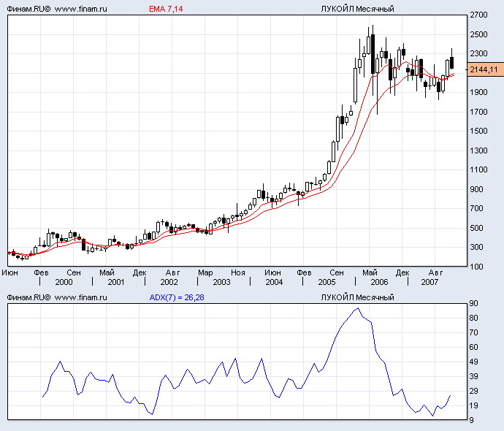This screenshot has height=431, width=504.
Task: Click the ADX axis value 49
Action: pos(474,362)
